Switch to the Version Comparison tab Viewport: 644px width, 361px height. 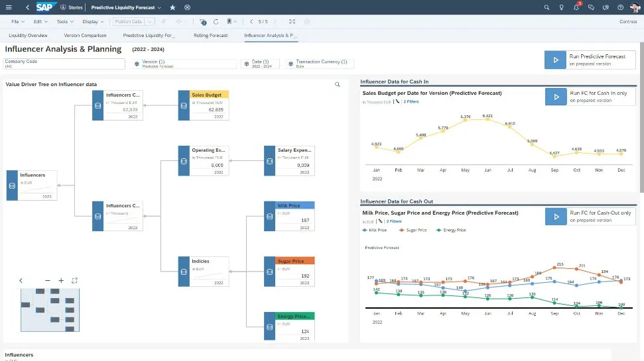[x=85, y=35]
